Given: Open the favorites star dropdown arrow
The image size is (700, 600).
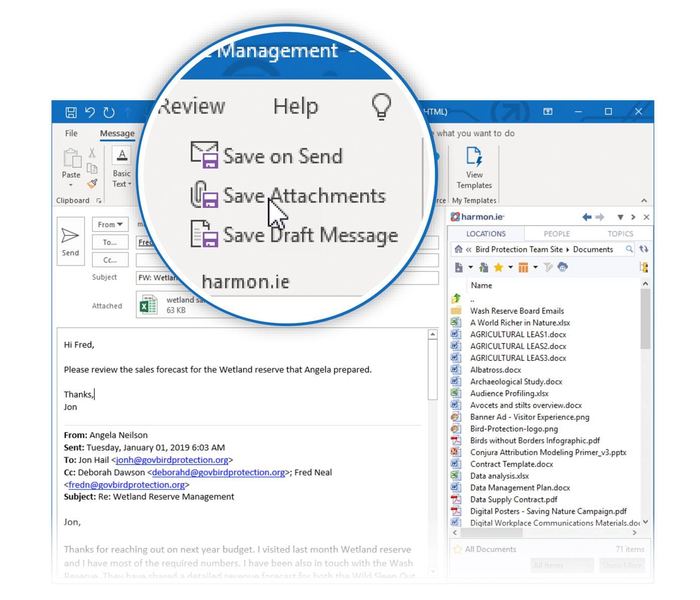Looking at the screenshot, I should click(510, 267).
